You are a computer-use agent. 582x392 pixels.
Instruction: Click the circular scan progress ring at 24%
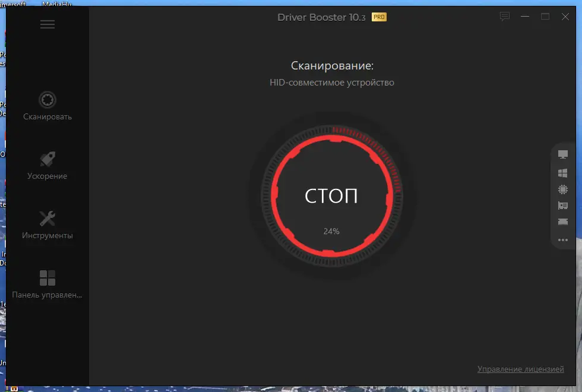332,195
